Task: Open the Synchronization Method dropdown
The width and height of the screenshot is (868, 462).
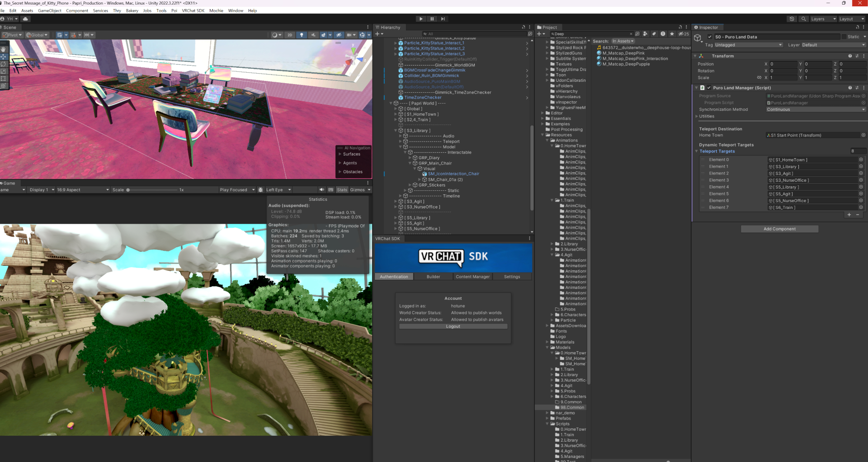Action: [x=816, y=109]
